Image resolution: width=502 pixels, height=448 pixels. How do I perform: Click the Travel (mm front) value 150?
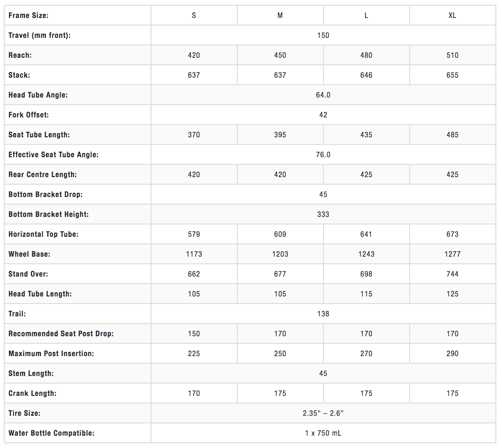(323, 36)
